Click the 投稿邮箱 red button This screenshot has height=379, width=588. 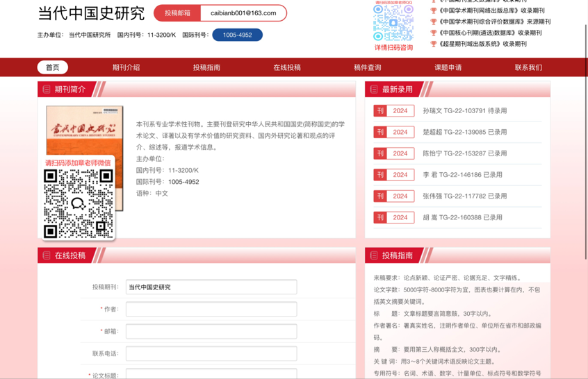click(x=177, y=13)
